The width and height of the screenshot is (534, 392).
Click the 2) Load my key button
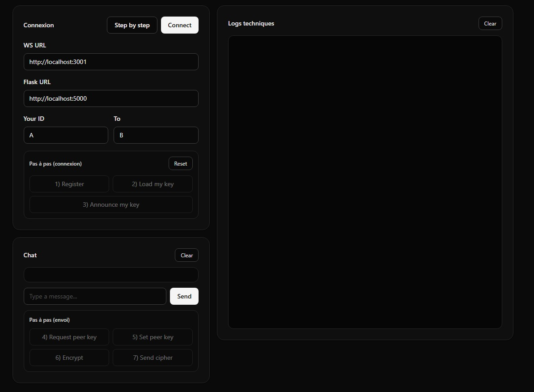tap(153, 184)
